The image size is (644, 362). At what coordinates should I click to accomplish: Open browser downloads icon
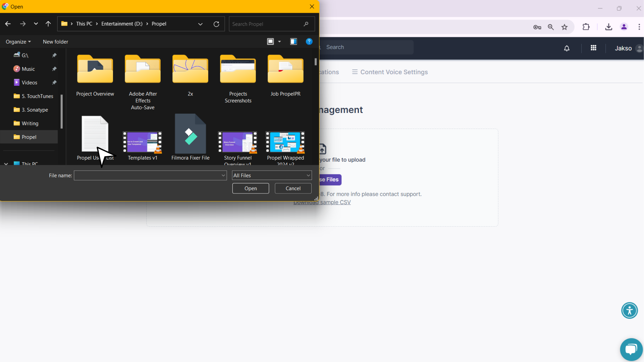point(608,27)
